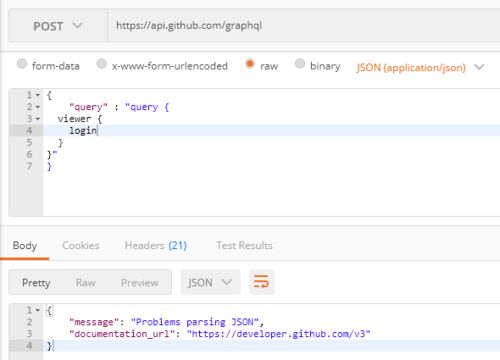
Task: Toggle the line wrap icon in the response
Action: pyautogui.click(x=262, y=282)
